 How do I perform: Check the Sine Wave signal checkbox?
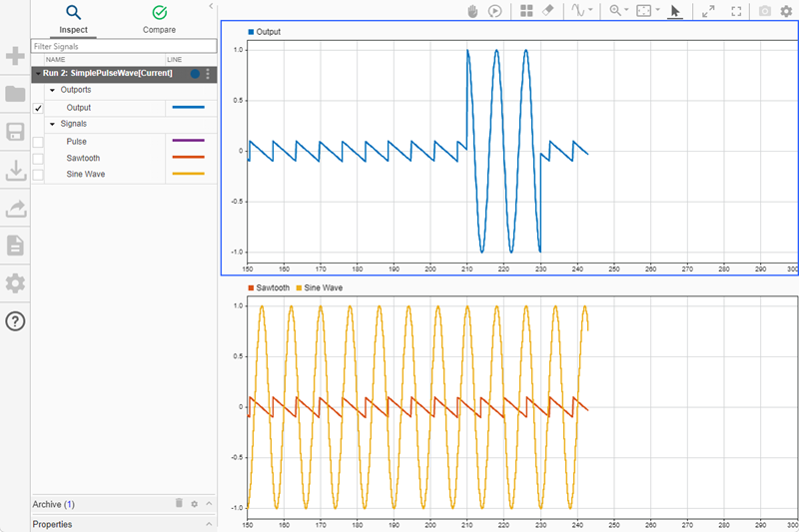(38, 175)
